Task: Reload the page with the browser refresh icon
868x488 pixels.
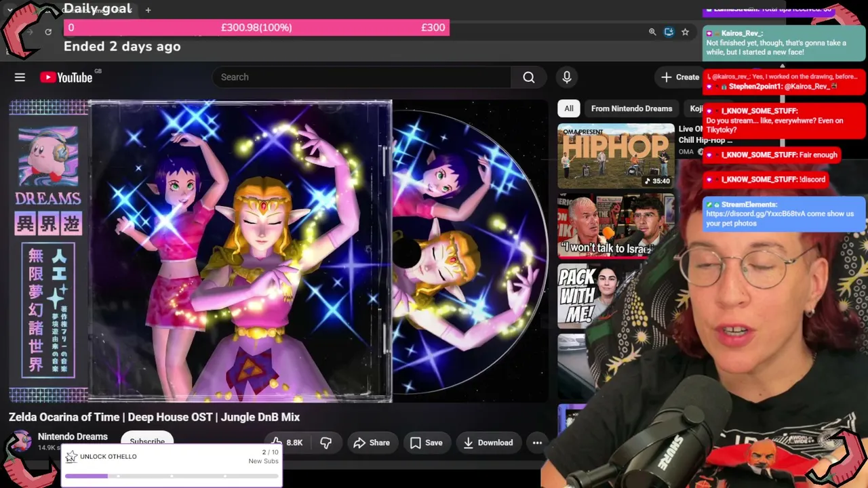Action: click(x=48, y=32)
